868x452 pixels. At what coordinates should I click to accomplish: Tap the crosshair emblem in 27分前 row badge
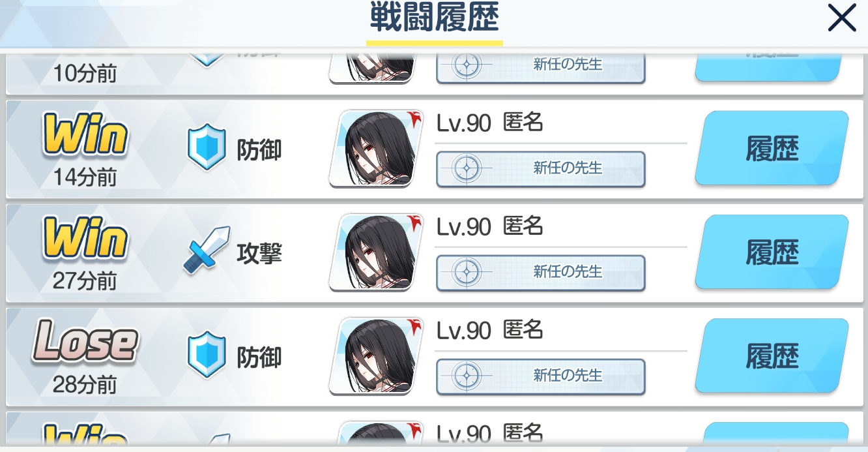[467, 271]
